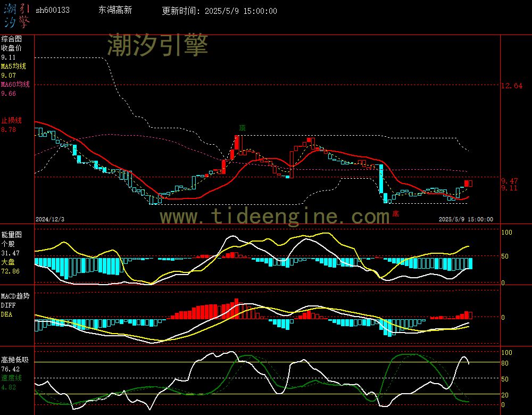The height and width of the screenshot is (415, 532).
Task: Click the pink MA60均线 legend label
Action: [15, 84]
